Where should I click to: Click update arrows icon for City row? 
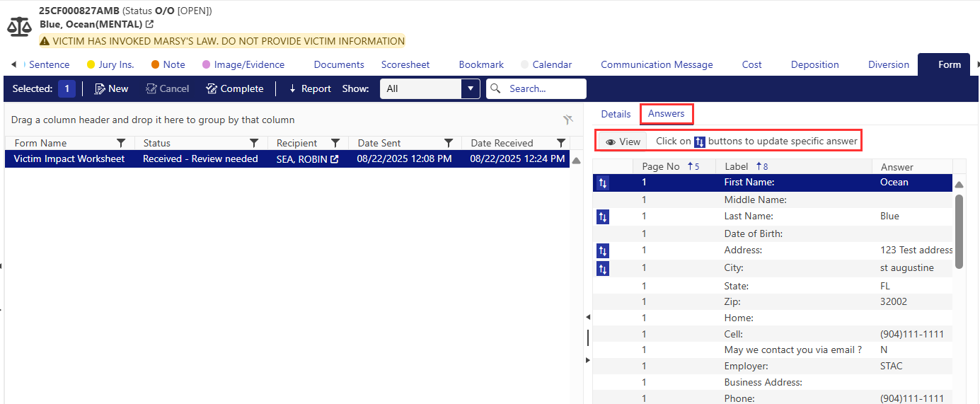click(602, 269)
